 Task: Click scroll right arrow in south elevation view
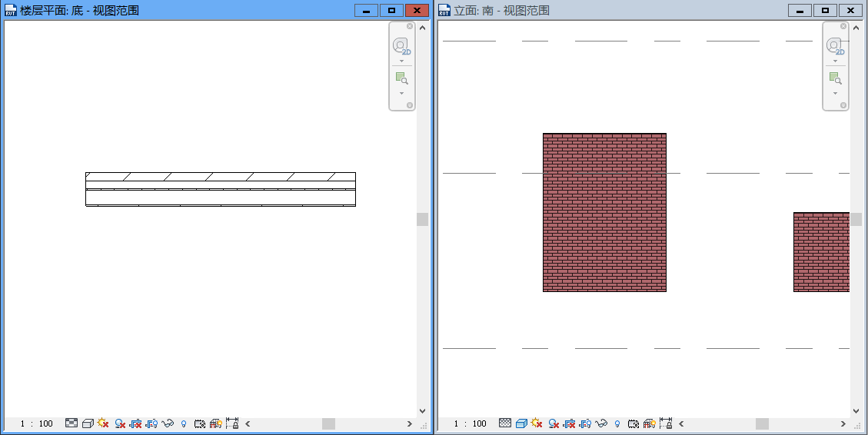pos(843,424)
